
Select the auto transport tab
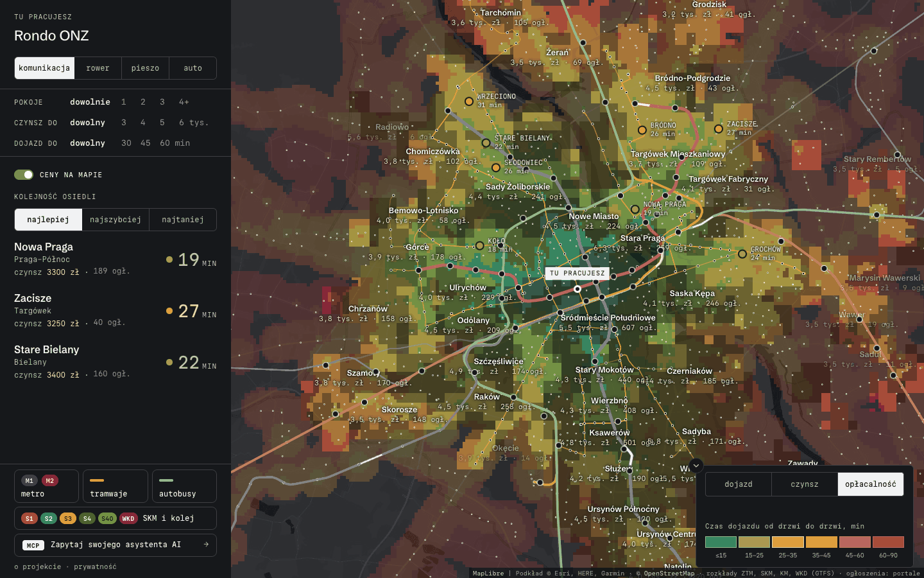[193, 68]
